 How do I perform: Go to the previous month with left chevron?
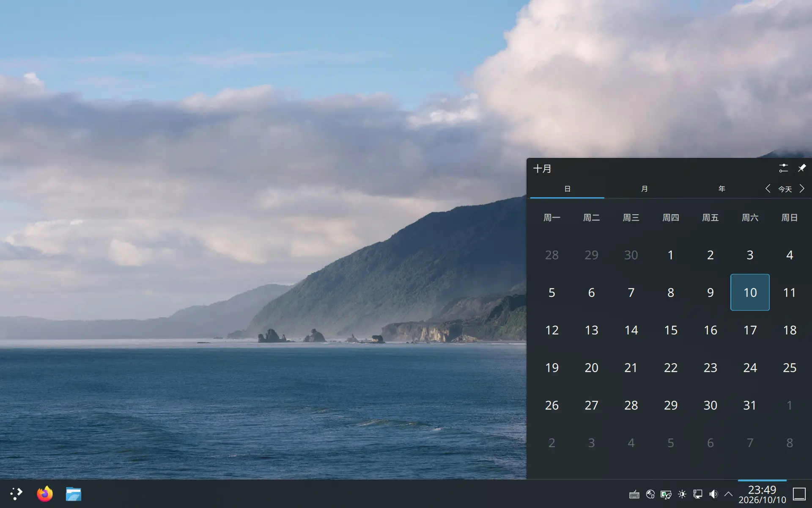pyautogui.click(x=768, y=189)
